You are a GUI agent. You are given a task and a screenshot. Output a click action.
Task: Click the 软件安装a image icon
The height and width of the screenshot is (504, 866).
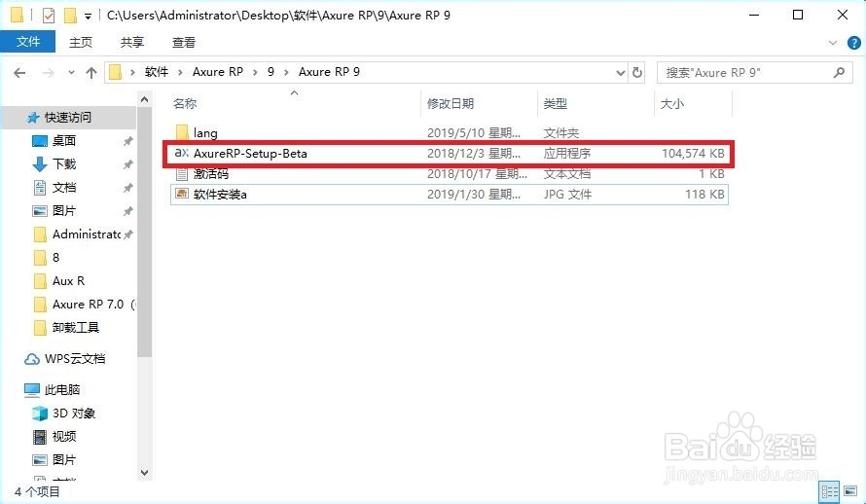tap(182, 194)
